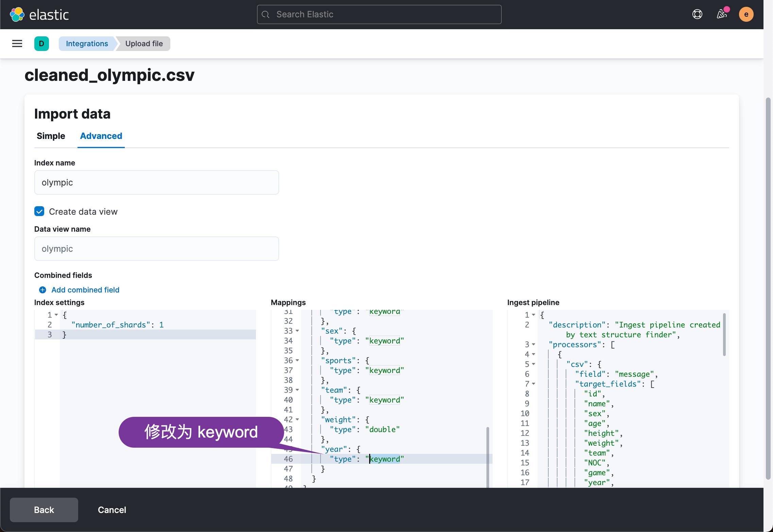773x532 pixels.
Task: Click "year" key in the Mappings editor
Action: pos(336,449)
